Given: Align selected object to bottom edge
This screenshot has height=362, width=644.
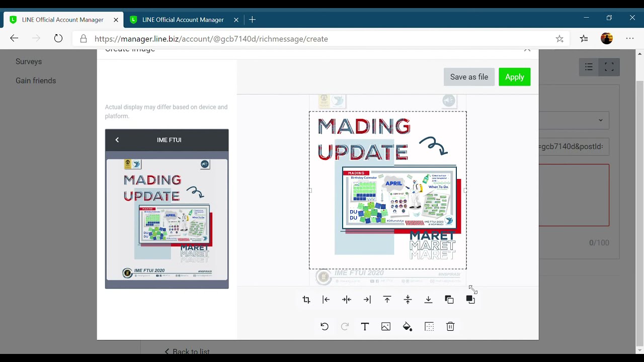Looking at the screenshot, I should click(429, 300).
